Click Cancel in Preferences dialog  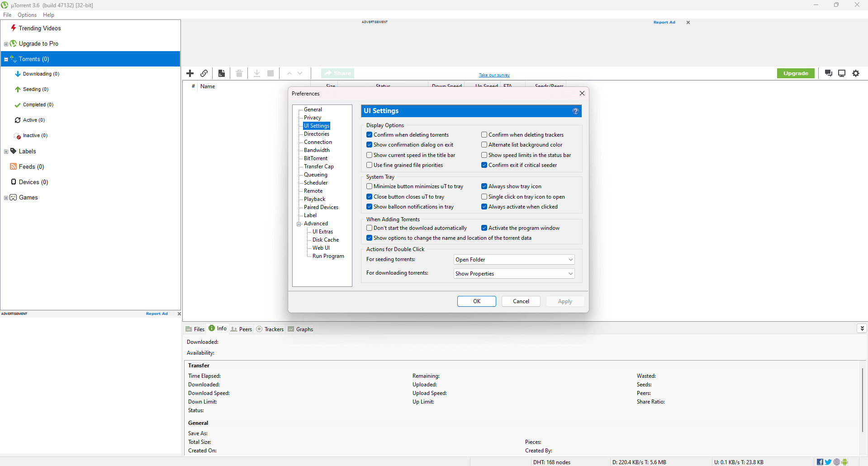521,301
